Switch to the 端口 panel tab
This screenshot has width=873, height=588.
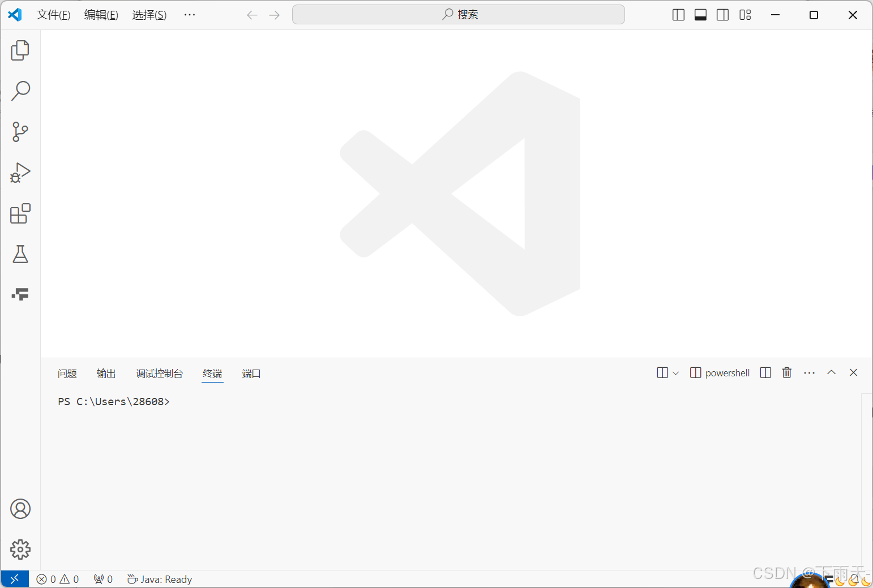coord(251,374)
